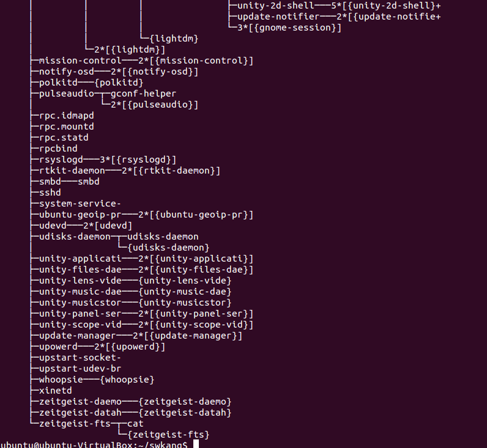Click the rpc.idmapd entry

67,116
